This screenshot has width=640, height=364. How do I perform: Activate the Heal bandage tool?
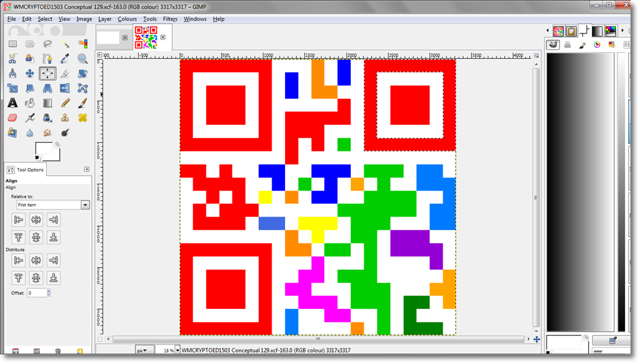(x=82, y=118)
